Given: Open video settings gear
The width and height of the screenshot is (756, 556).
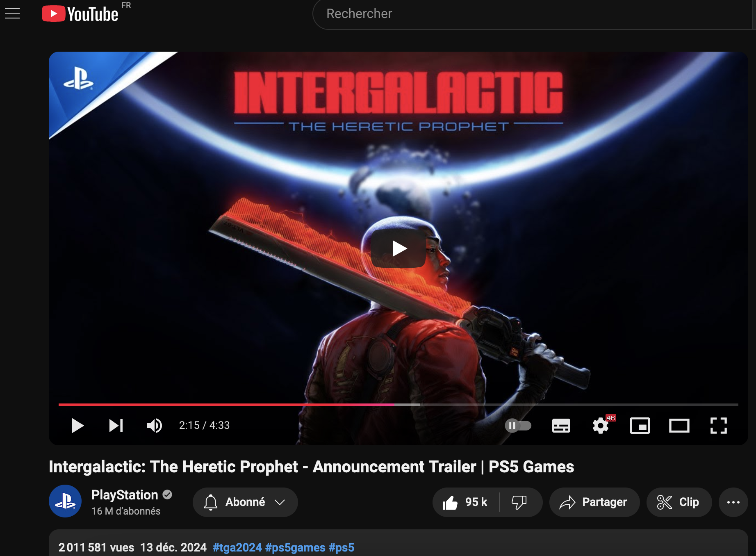Looking at the screenshot, I should coord(601,426).
